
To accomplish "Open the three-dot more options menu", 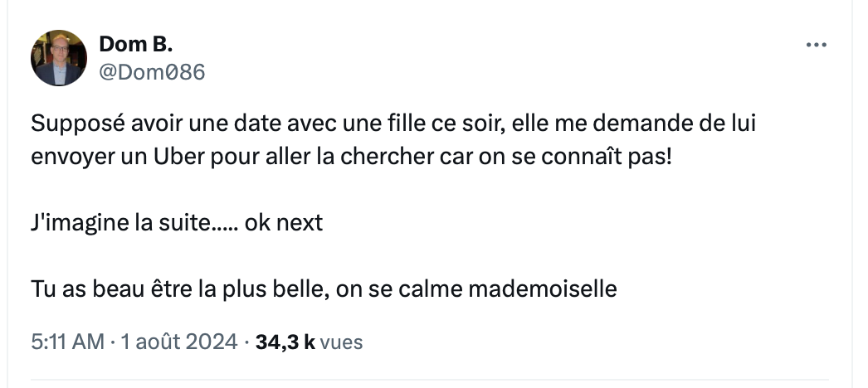I will pyautogui.click(x=817, y=45).
